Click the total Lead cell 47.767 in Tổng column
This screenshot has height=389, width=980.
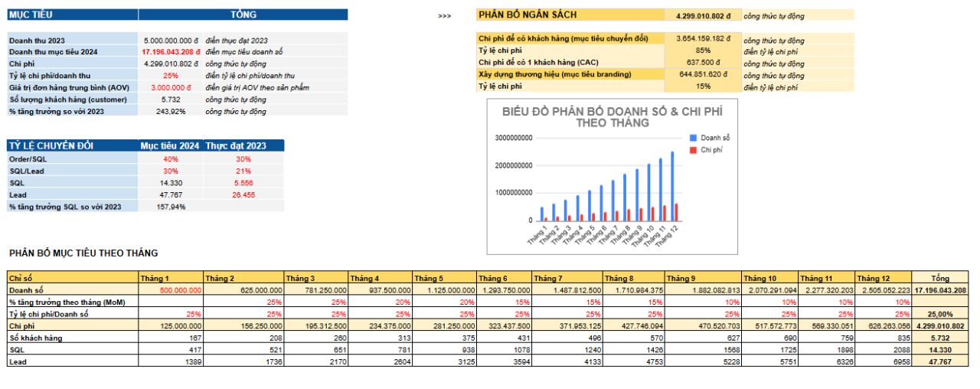(x=940, y=361)
